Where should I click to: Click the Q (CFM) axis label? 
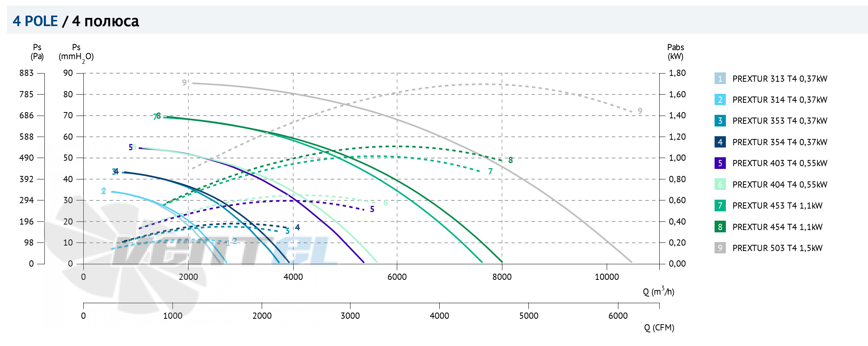tap(659, 328)
